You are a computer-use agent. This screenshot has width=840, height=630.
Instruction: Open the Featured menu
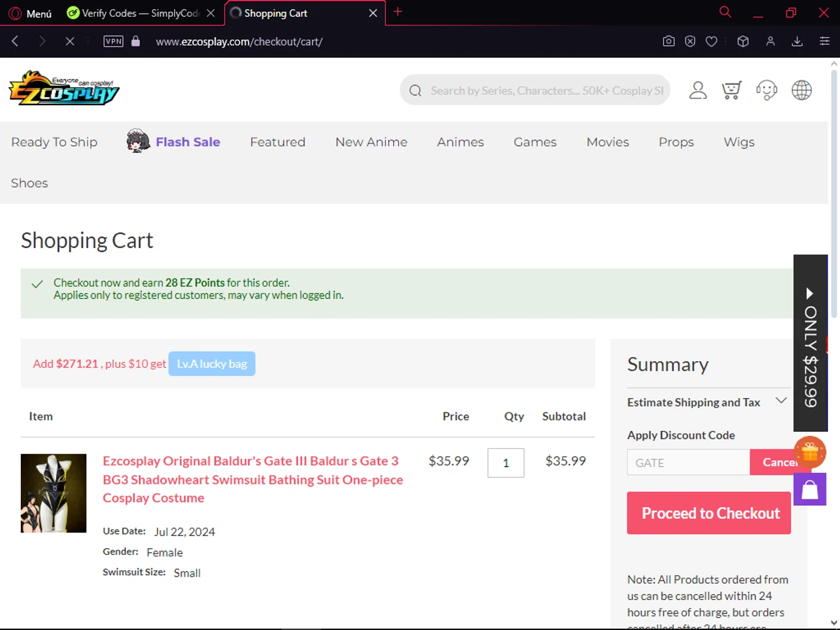(278, 142)
